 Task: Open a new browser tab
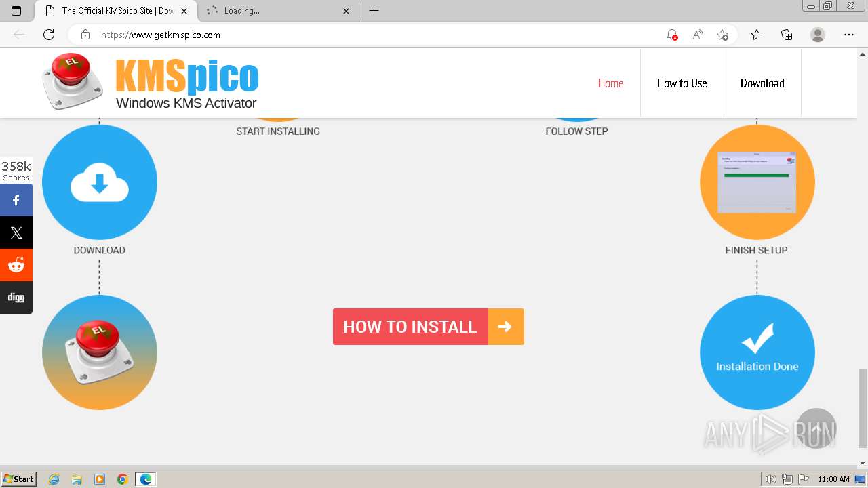[x=374, y=11]
